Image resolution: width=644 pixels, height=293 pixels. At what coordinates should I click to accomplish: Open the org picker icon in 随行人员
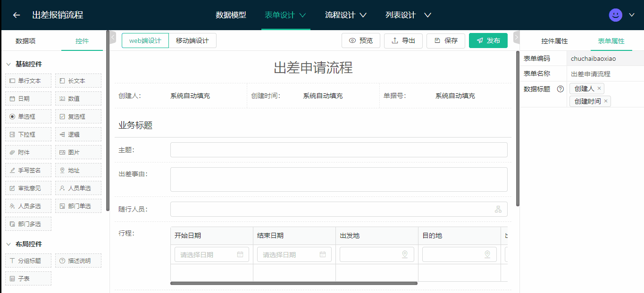[x=498, y=209]
